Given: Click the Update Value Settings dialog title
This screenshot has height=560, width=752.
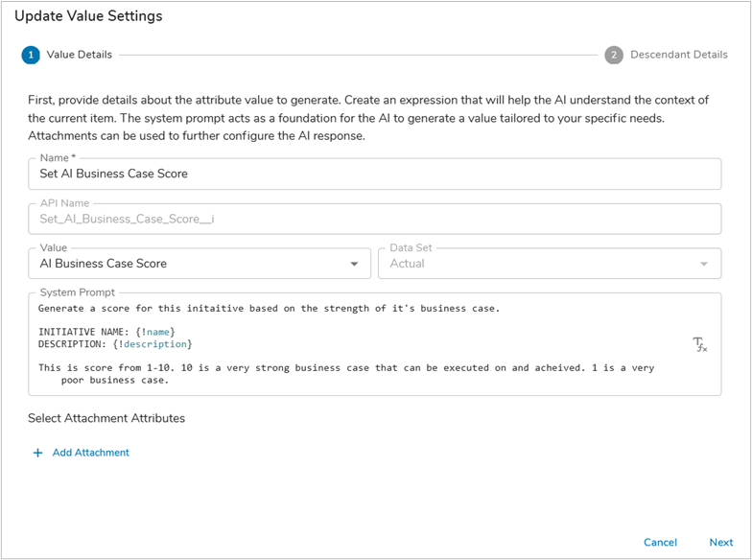Looking at the screenshot, I should pyautogui.click(x=88, y=16).
